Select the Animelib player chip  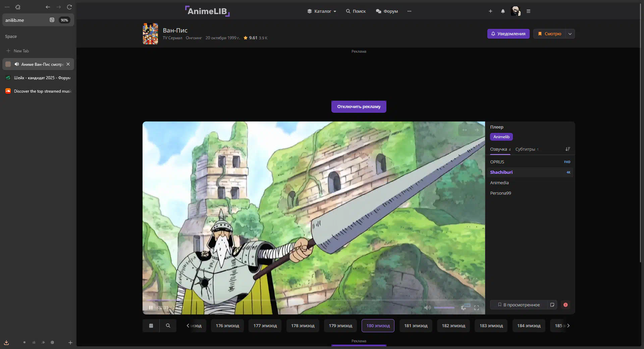(501, 137)
